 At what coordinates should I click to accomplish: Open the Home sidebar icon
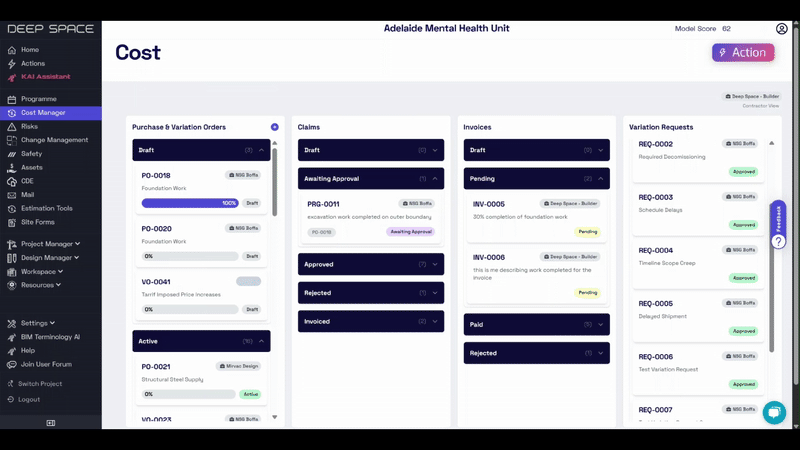coord(12,50)
